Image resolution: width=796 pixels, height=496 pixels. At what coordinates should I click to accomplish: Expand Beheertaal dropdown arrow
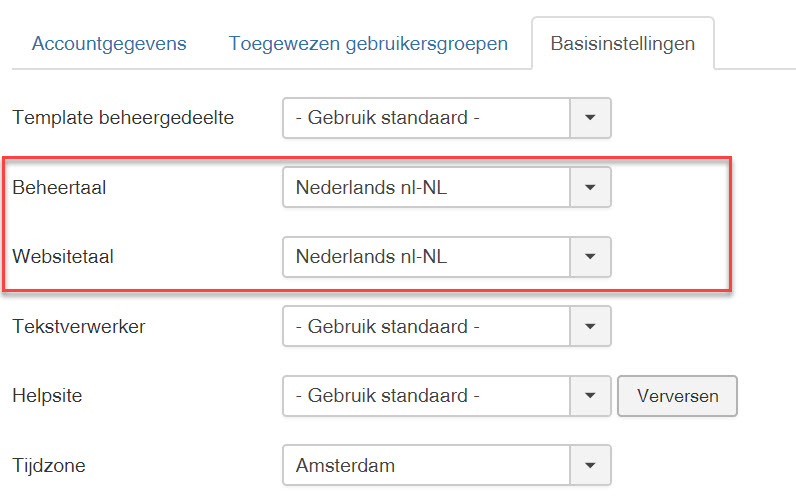[x=590, y=187]
